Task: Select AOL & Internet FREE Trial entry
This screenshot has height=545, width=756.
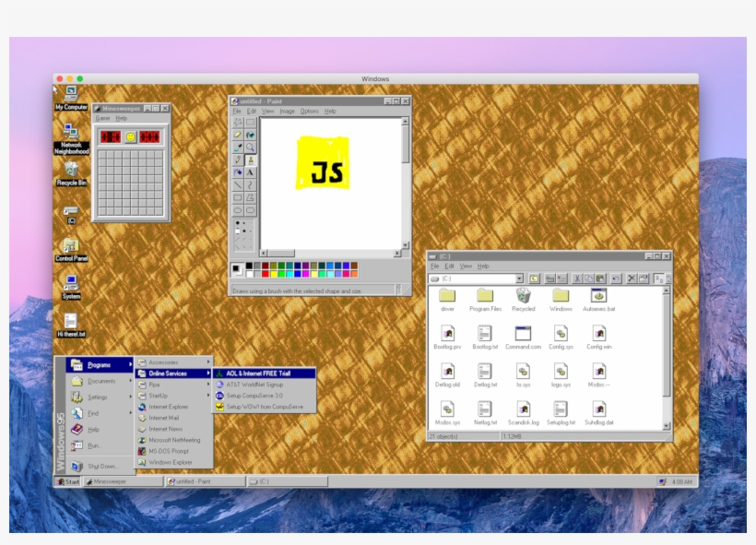Action: point(265,373)
